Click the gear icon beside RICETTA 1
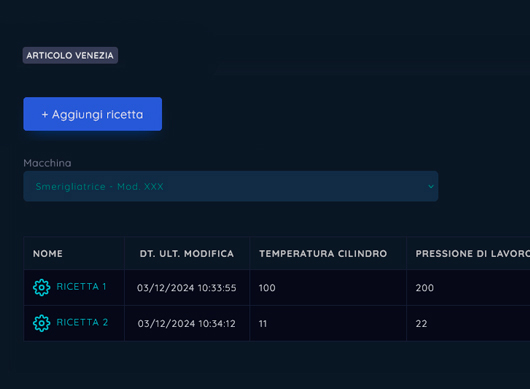Screen dimensions: 530x389 [x=42, y=288]
